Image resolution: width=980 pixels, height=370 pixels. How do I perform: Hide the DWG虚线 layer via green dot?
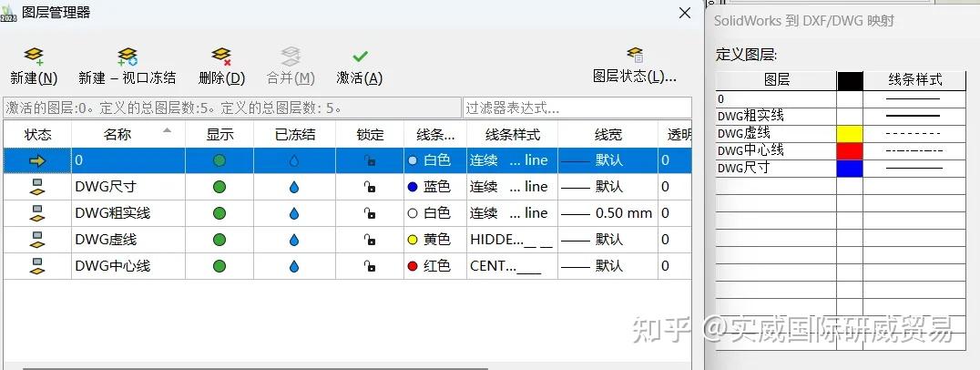point(219,240)
